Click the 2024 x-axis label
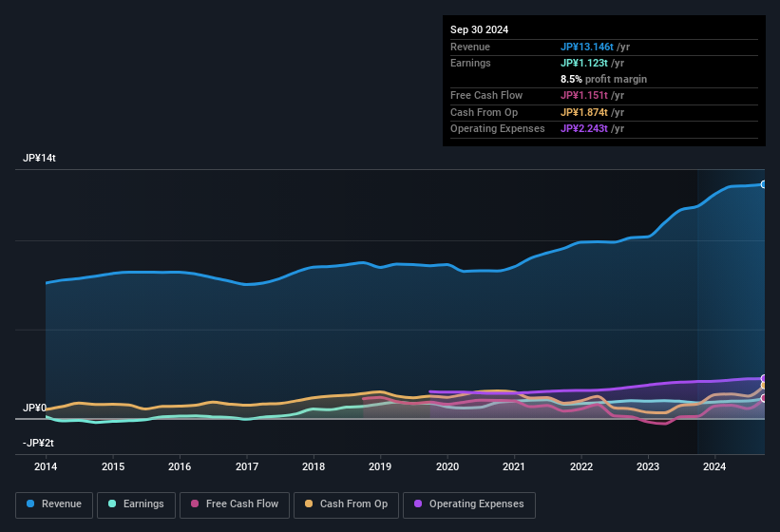The width and height of the screenshot is (780, 532). 714,466
